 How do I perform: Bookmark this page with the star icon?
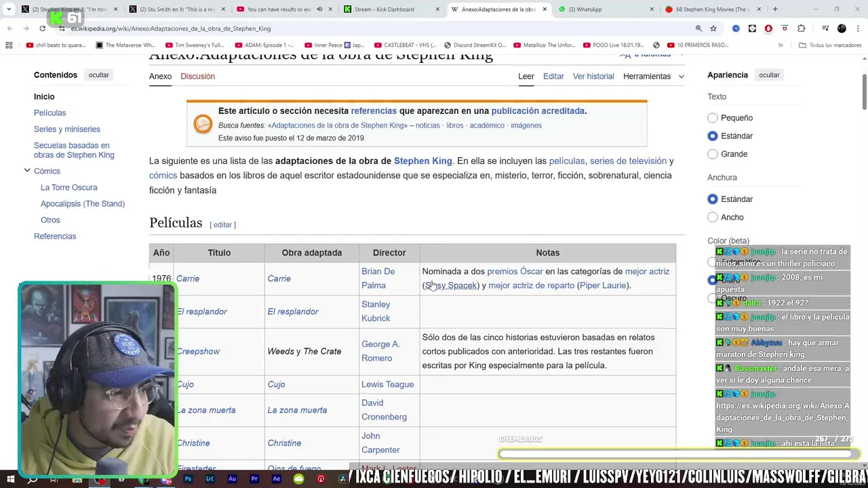coord(713,28)
